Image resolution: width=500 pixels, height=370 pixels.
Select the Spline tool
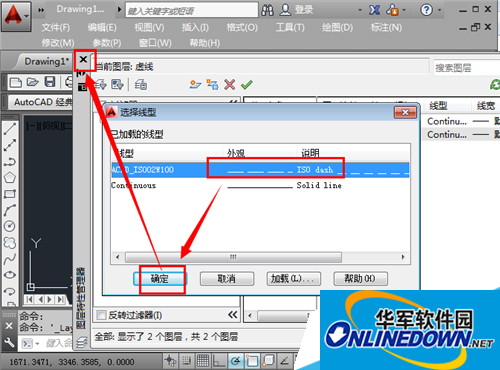click(10, 259)
